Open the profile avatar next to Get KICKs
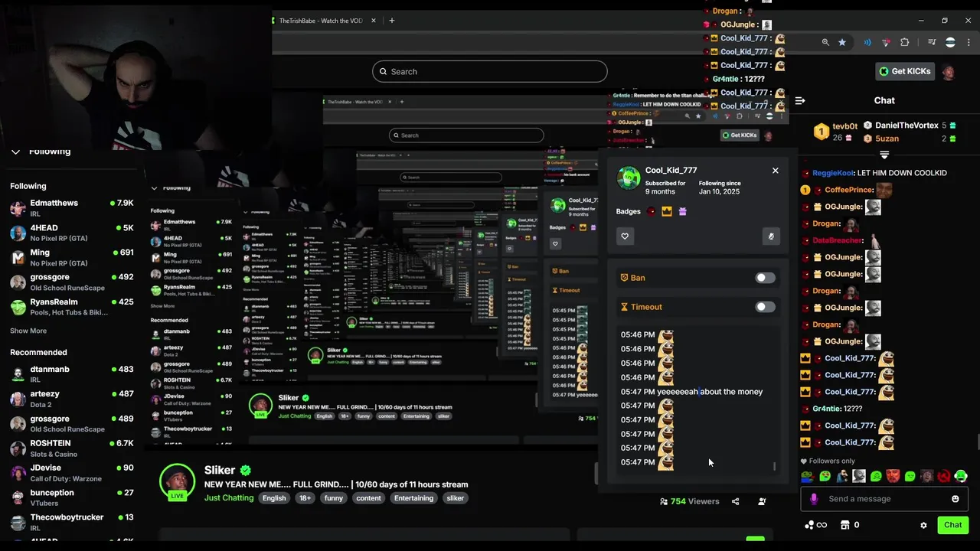This screenshot has width=980, height=551. [x=949, y=72]
